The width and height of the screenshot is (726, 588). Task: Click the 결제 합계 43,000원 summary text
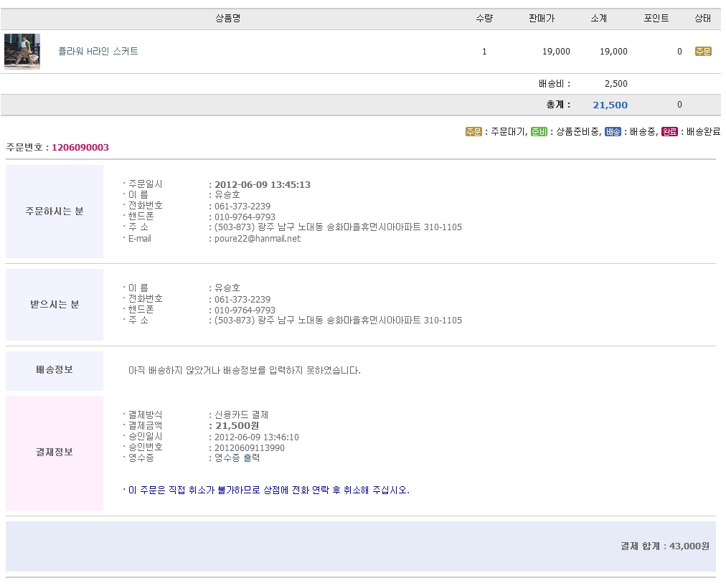click(664, 546)
